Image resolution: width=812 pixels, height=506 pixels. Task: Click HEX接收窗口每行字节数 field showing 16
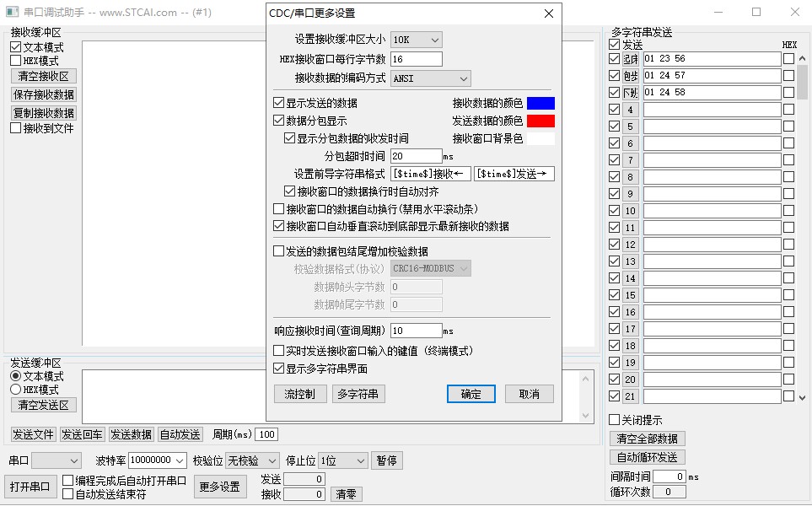tap(417, 59)
